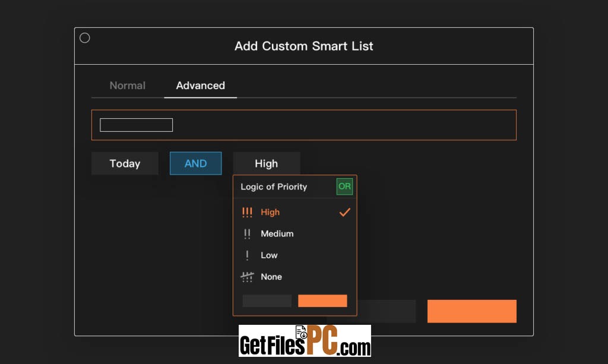Select the Low priority option
This screenshot has width=608, height=364.
tap(294, 255)
